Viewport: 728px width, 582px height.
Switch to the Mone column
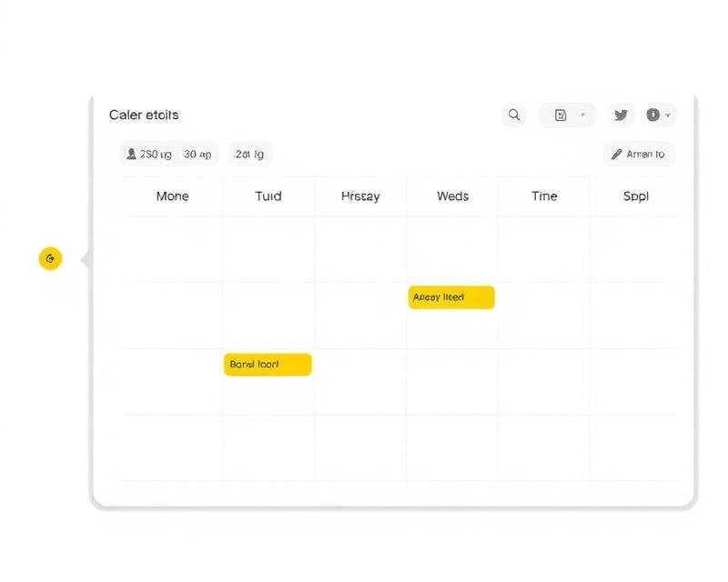(173, 196)
